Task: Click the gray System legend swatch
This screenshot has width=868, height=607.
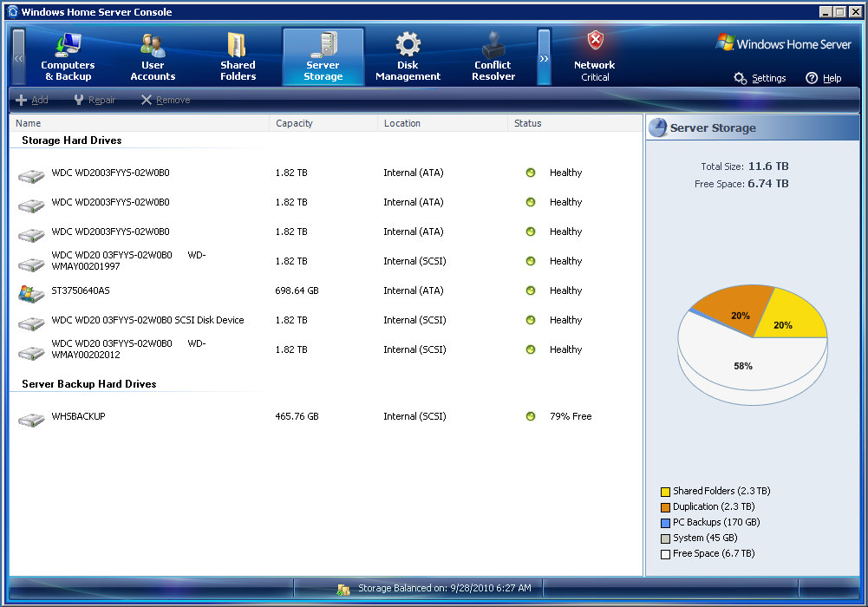Action: point(665,538)
